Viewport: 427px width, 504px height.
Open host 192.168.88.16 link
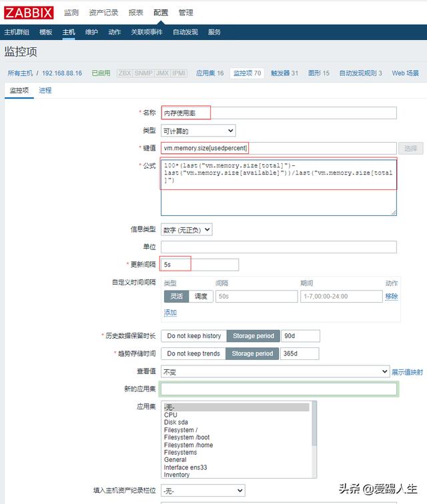(62, 73)
